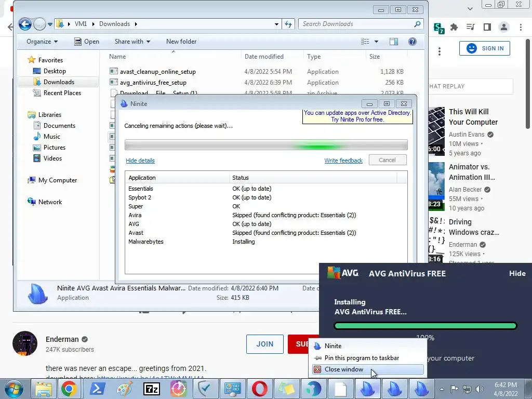The height and width of the screenshot is (399, 532).
Task: Click New folder on the Explorer toolbar
Action: [181, 42]
